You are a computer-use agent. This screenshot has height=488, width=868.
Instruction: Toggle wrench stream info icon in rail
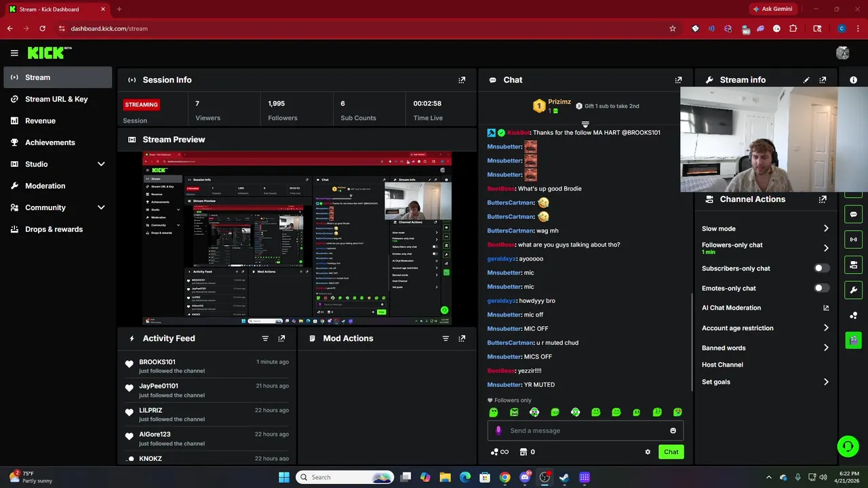853,290
